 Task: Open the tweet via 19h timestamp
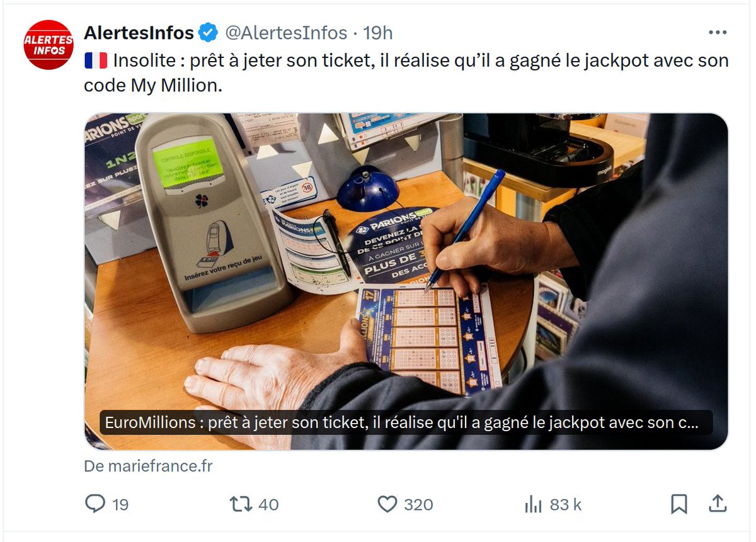coord(378,33)
